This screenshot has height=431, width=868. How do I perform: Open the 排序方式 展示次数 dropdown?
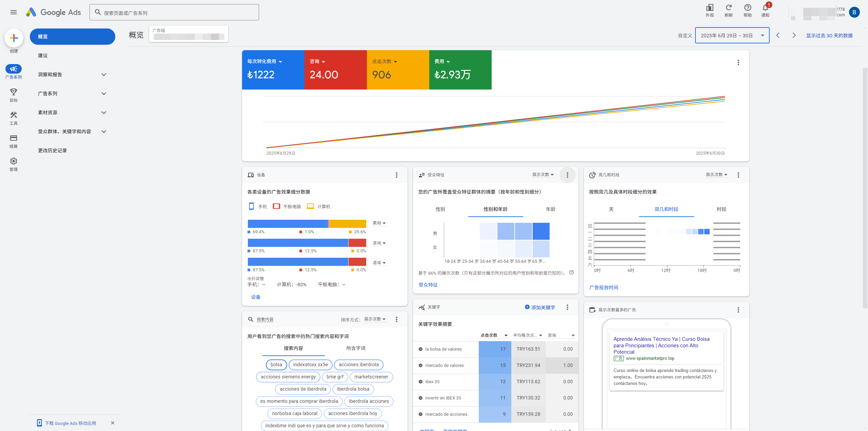pyautogui.click(x=375, y=319)
